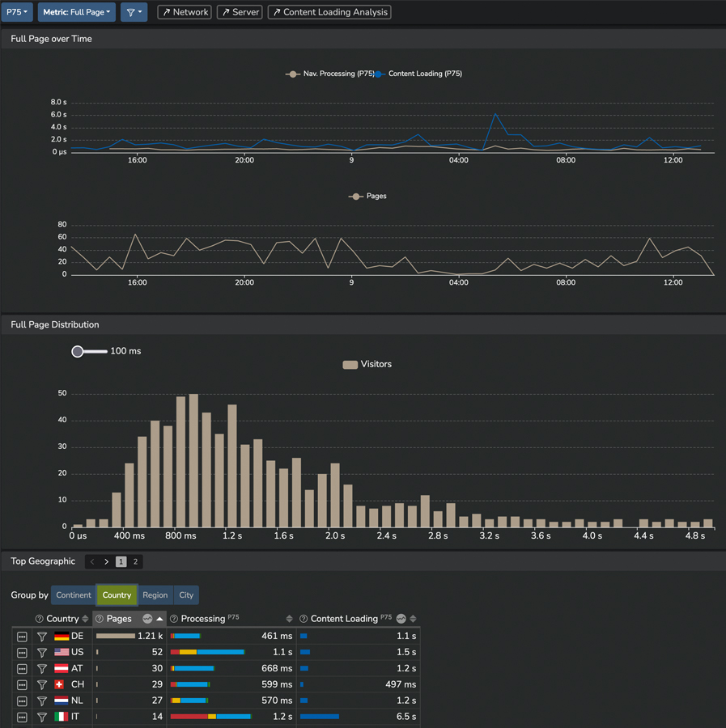
Task: Toggle the Pages legend series
Action: coord(367,197)
